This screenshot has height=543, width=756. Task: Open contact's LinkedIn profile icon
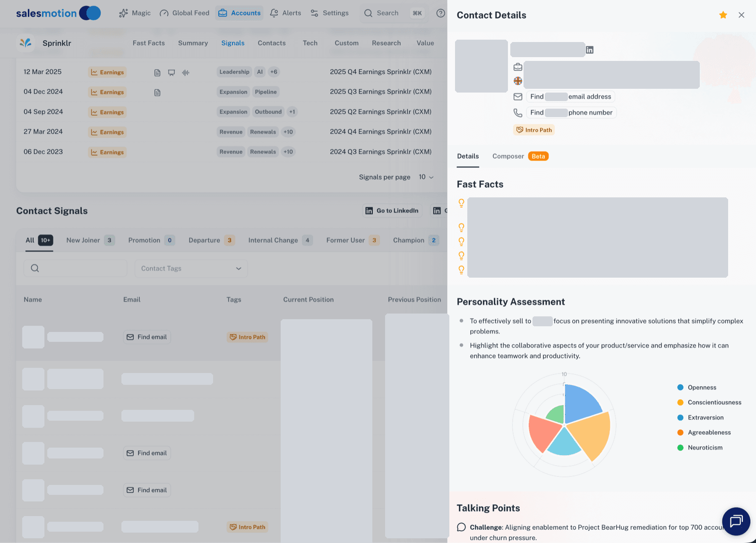click(x=590, y=50)
